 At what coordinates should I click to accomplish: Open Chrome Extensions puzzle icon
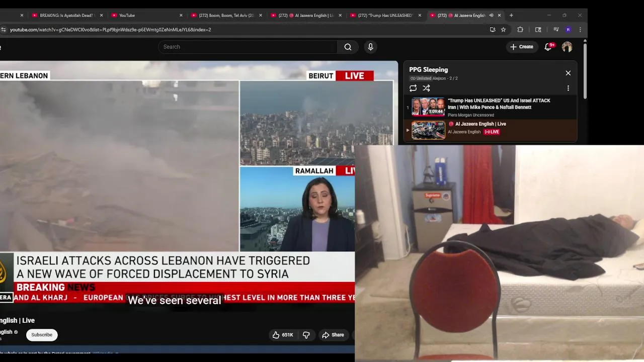pyautogui.click(x=520, y=30)
